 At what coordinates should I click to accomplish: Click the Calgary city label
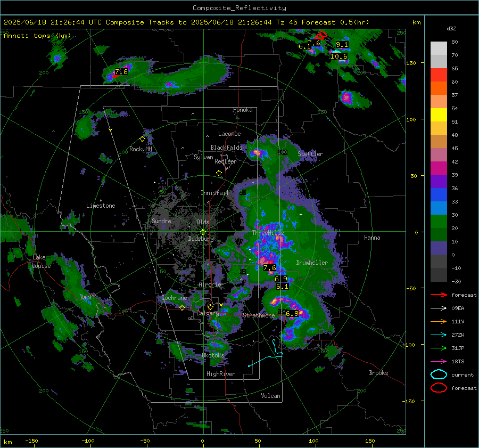coord(208,313)
